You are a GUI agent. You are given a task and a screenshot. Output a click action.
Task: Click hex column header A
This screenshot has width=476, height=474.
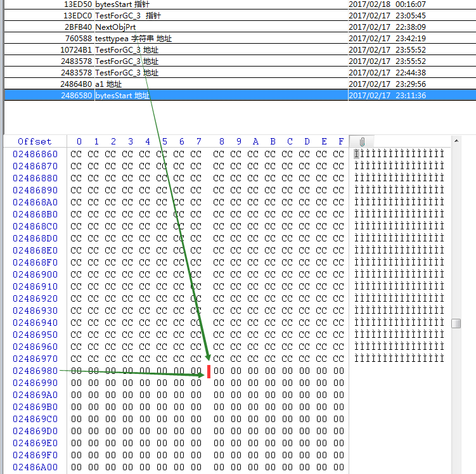(x=255, y=142)
